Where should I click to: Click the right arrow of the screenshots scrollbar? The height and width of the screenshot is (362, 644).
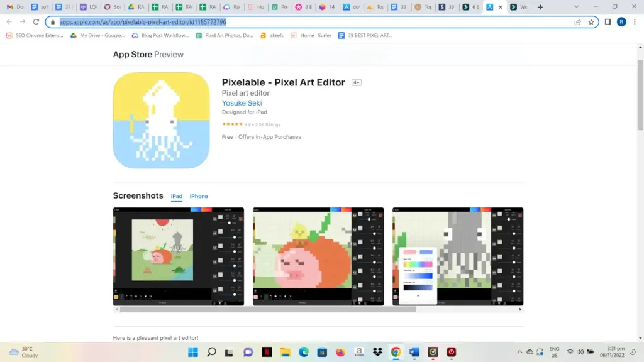tap(520, 309)
